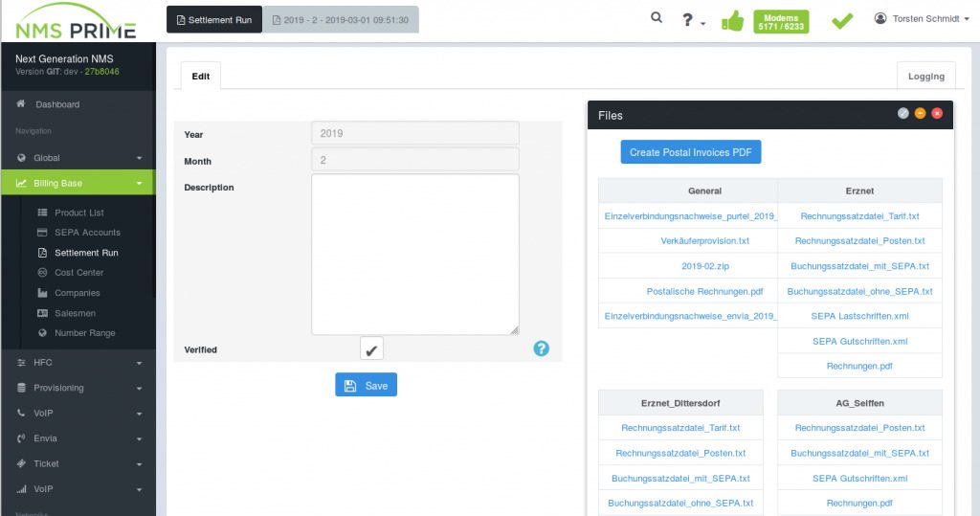Click the HFC sliders icon
This screenshot has height=516, width=980.
[21, 363]
